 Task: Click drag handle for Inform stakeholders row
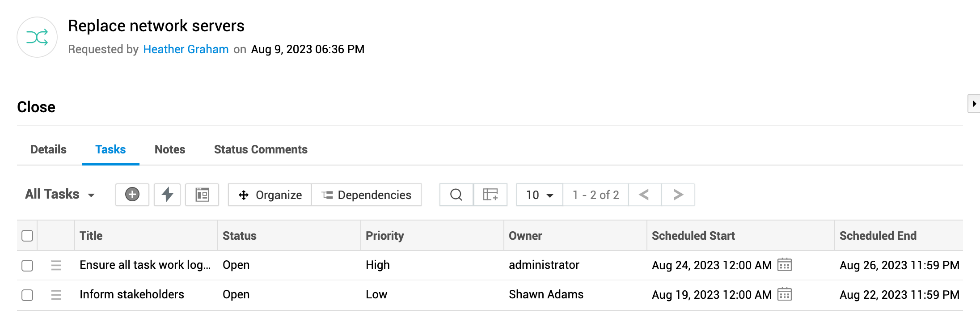[x=56, y=295]
